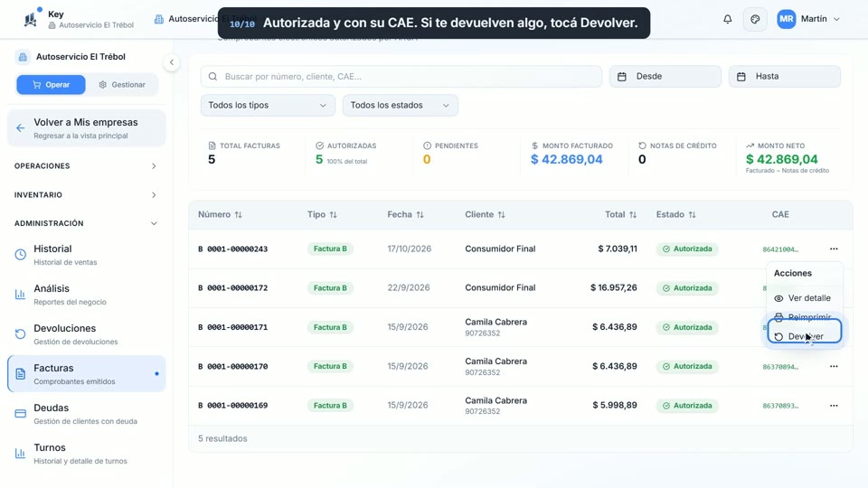The image size is (868, 488).
Task: Sort table by Total column
Action: (620, 215)
